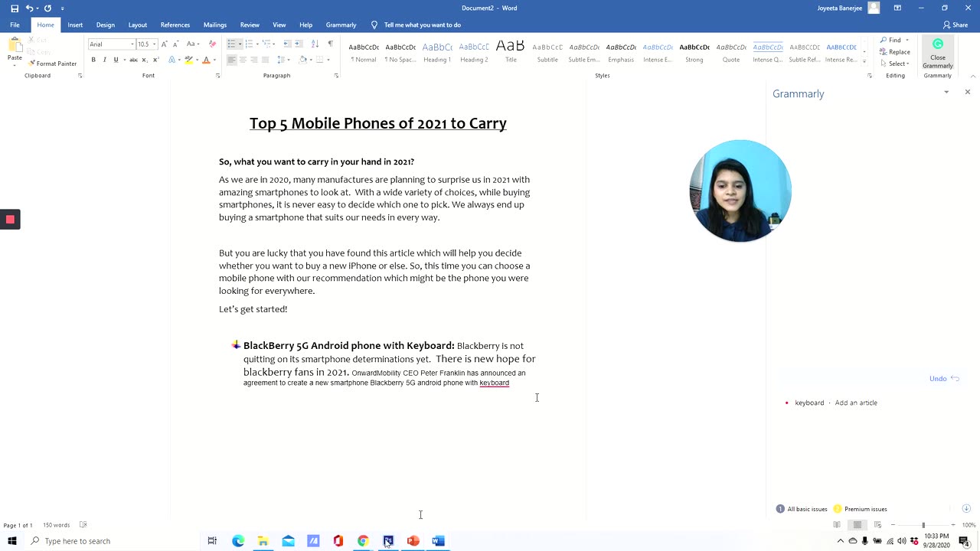Open the font size dropdown
This screenshot has height=551, width=980.
pyautogui.click(x=154, y=44)
